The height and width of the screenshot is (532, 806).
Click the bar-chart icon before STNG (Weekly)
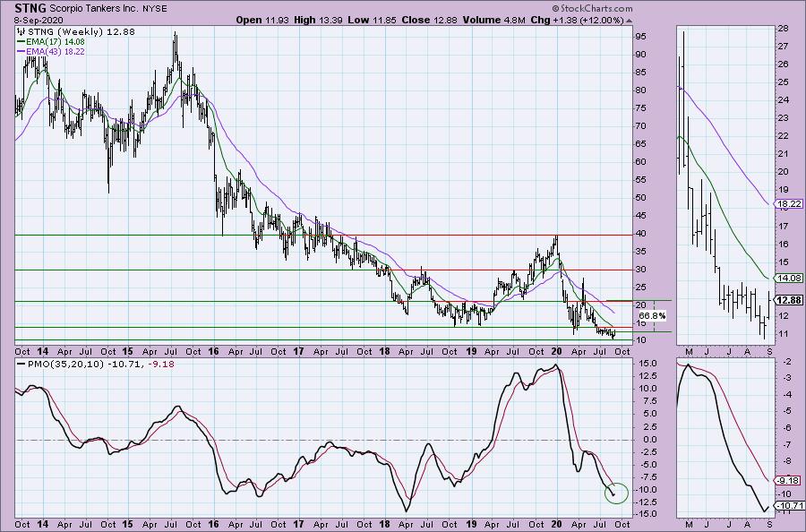pyautogui.click(x=21, y=31)
